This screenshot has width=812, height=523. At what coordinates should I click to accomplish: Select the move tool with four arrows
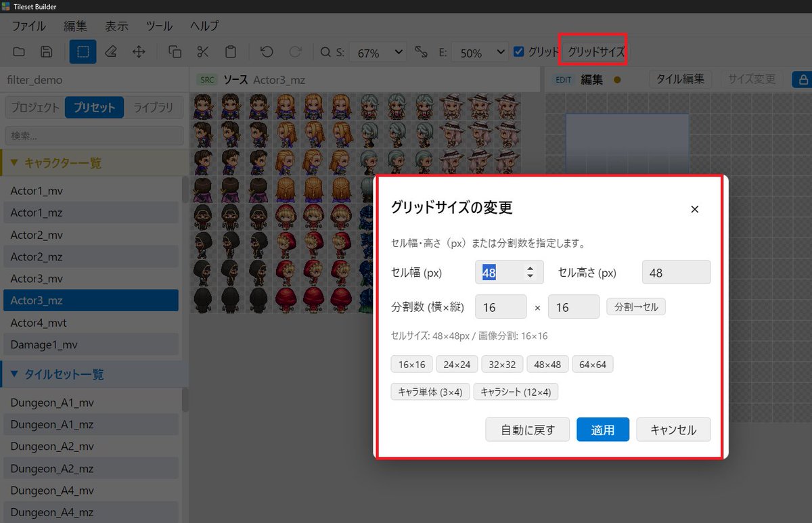point(139,52)
